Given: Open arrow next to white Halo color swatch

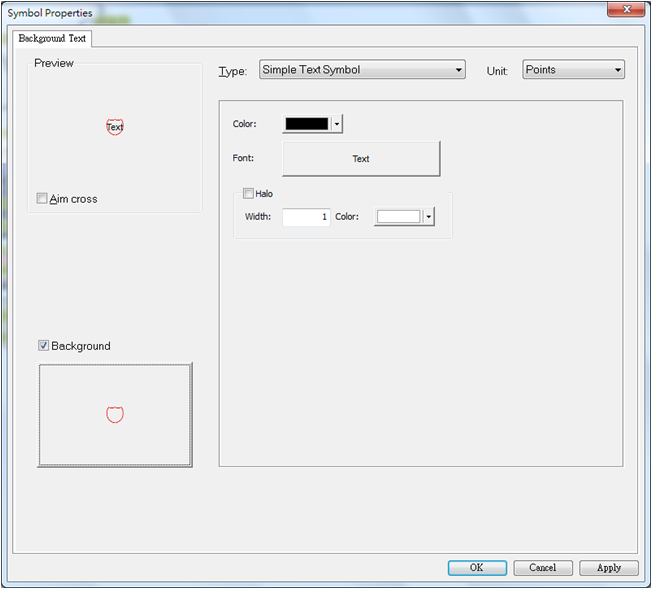Looking at the screenshot, I should click(x=429, y=217).
